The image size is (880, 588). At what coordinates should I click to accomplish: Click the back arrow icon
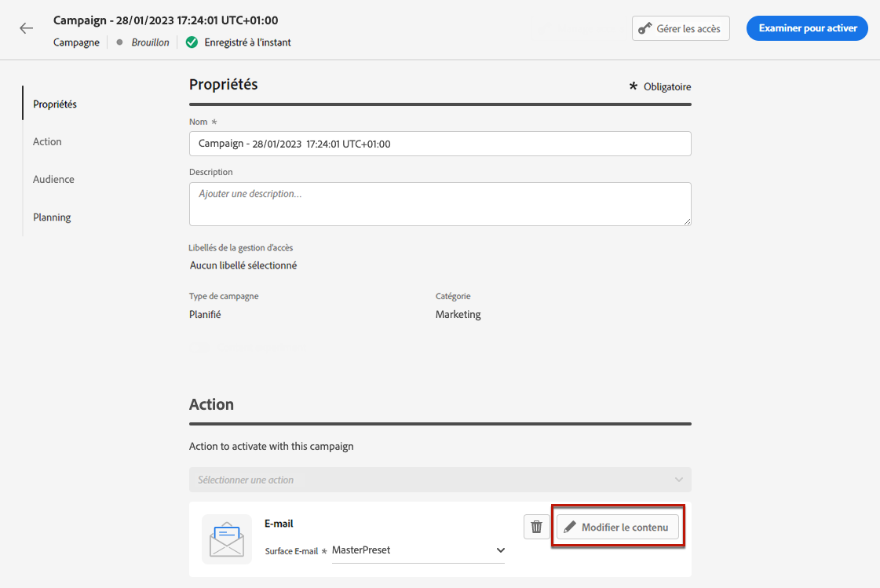(x=27, y=28)
